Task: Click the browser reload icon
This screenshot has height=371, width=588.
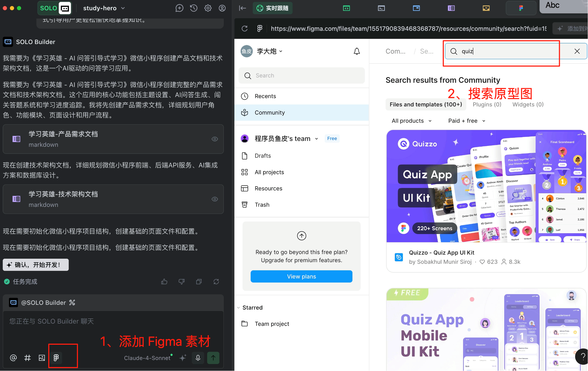Action: (x=244, y=29)
